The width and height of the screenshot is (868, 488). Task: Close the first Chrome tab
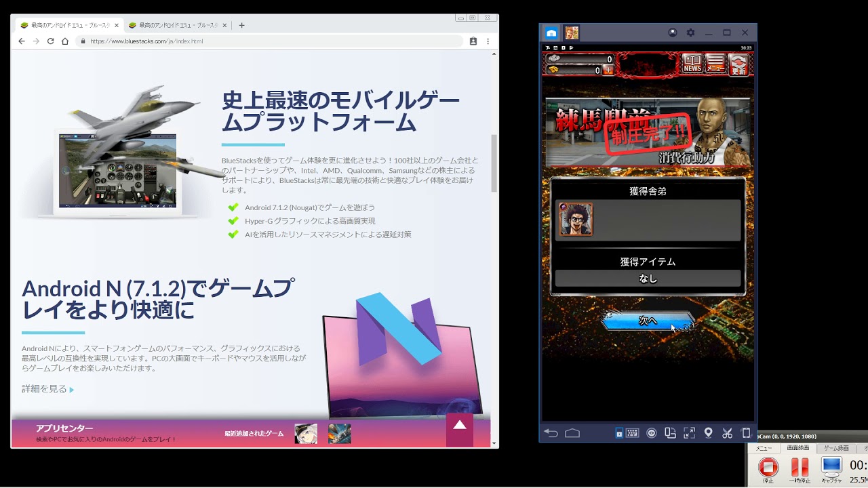pos(117,25)
